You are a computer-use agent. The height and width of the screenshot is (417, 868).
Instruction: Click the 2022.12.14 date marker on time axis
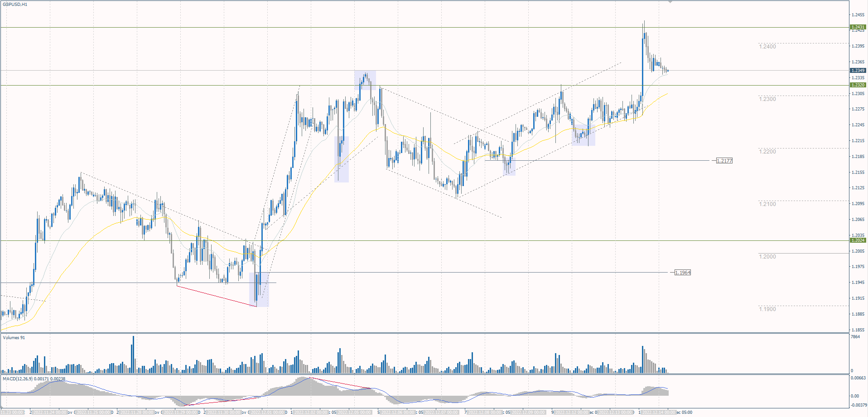pyautogui.click(x=659, y=412)
